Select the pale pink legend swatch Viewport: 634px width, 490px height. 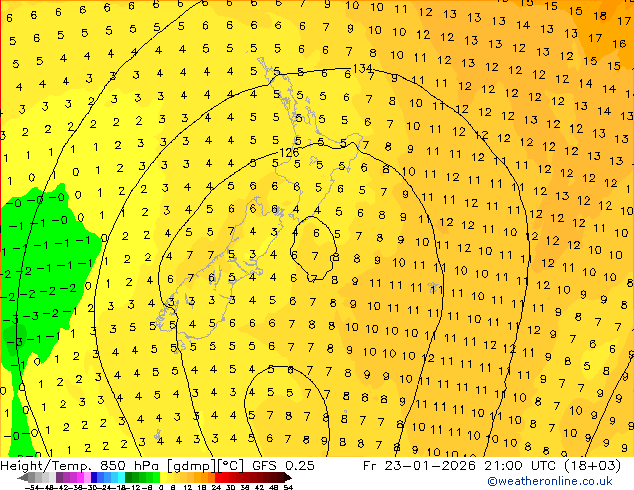(87, 477)
